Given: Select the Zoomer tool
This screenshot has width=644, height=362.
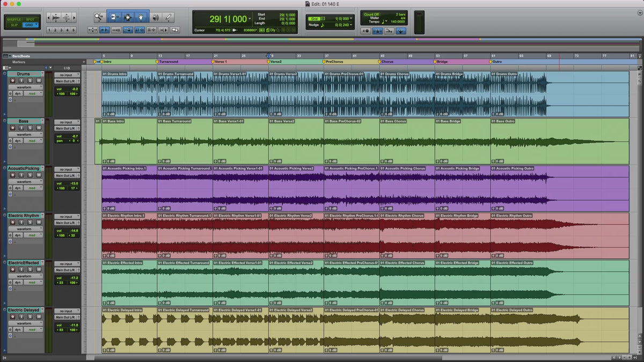Looking at the screenshot, I should coord(99,17).
